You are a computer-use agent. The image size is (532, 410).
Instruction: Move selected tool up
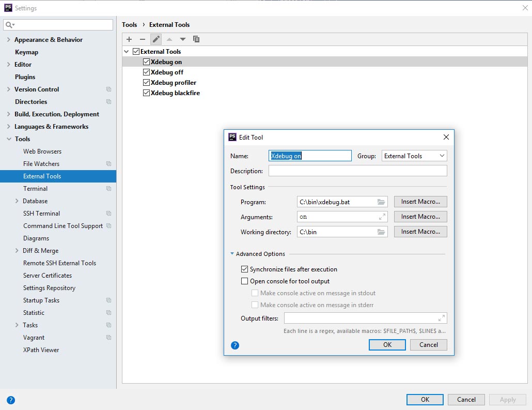(x=169, y=39)
